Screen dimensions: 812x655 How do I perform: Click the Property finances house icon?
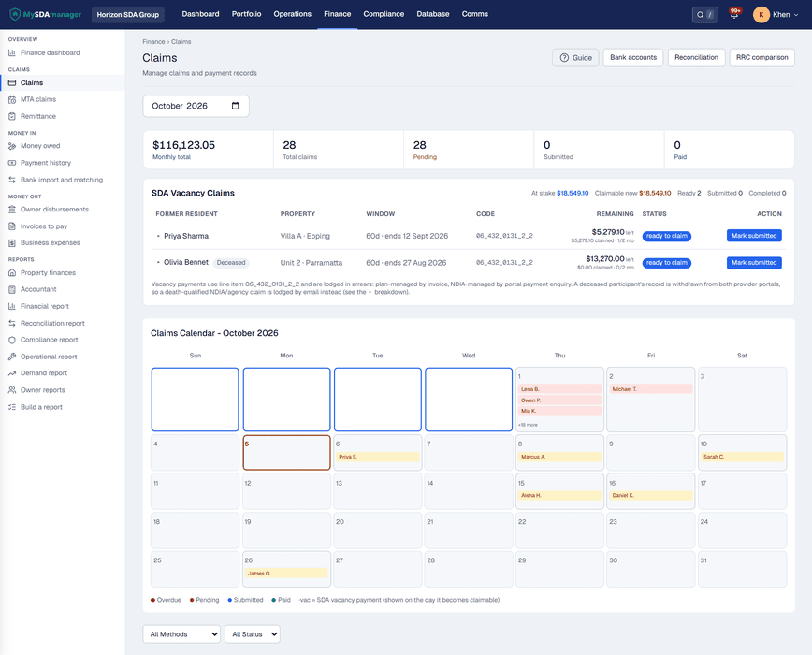point(12,273)
